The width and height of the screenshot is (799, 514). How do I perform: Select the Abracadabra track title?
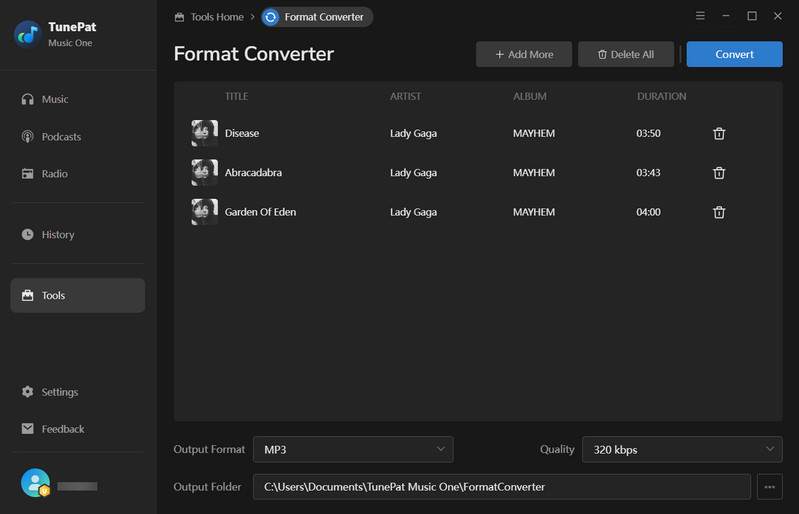click(253, 173)
